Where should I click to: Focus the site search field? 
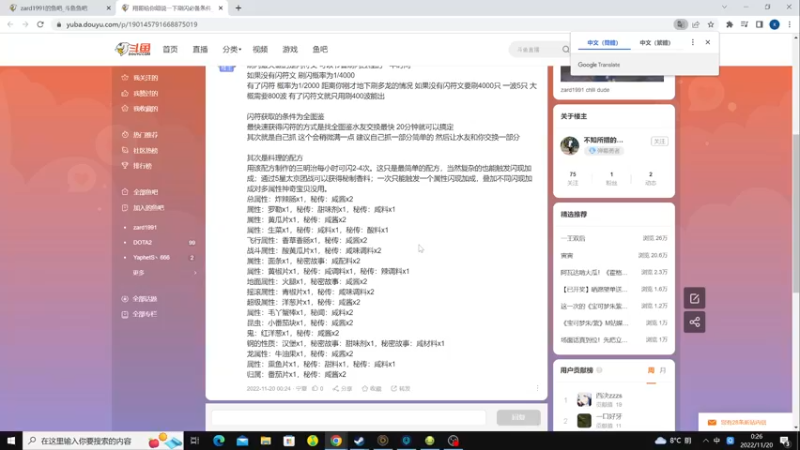tap(536, 49)
